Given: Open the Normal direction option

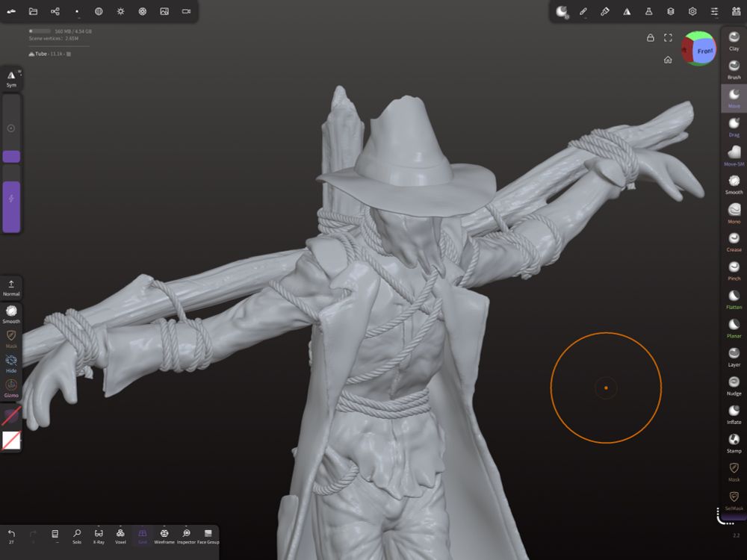Looking at the screenshot, I should point(11,288).
